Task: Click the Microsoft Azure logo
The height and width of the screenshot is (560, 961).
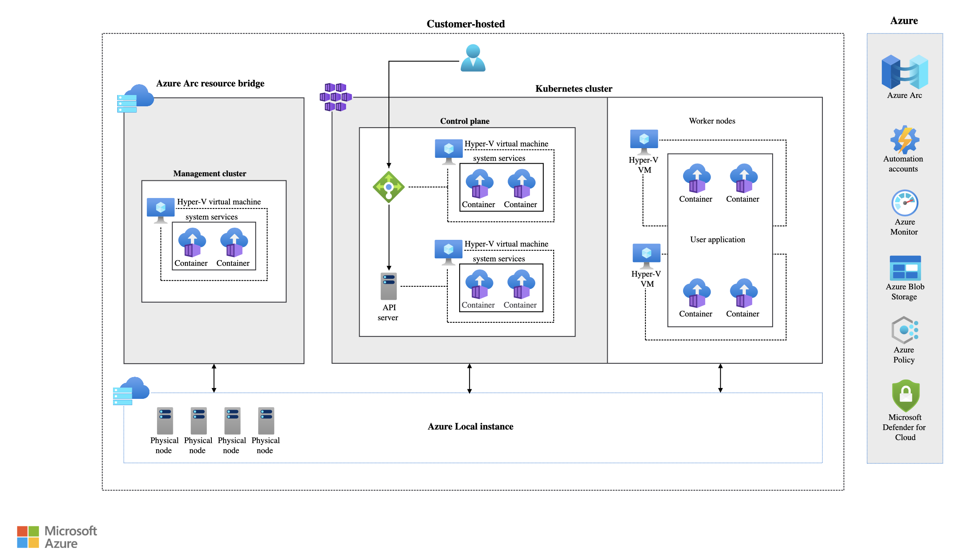Action: 57,537
